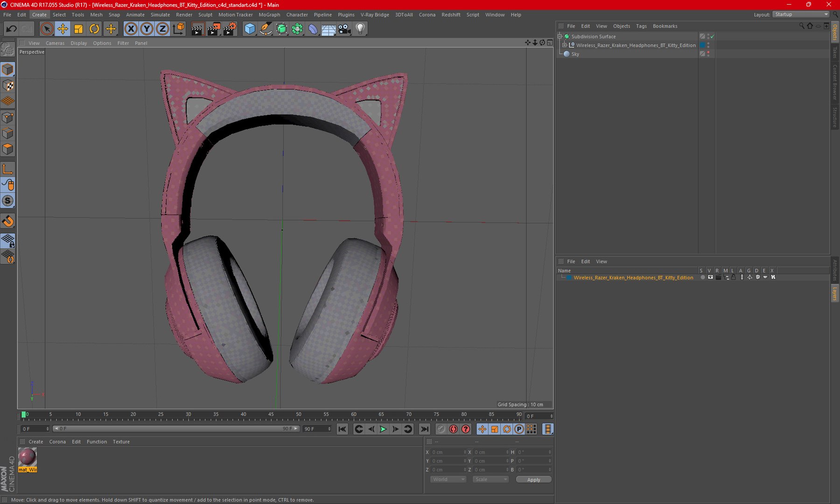Select the Scale tool
Viewport: 840px width, 504px height.
click(x=78, y=29)
